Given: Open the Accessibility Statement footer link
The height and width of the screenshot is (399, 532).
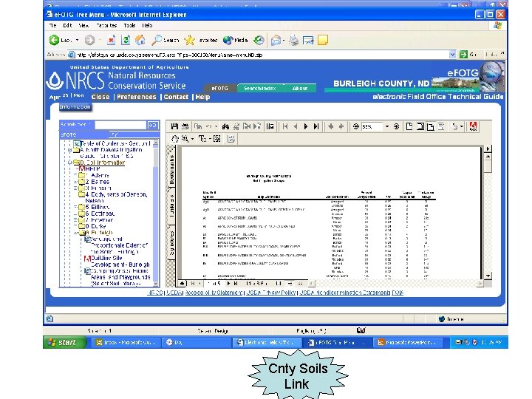Looking at the screenshot, I should click(x=214, y=293).
